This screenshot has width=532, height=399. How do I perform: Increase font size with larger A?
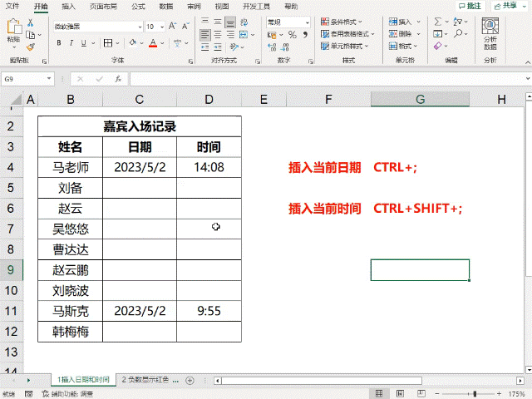pyautogui.click(x=172, y=26)
